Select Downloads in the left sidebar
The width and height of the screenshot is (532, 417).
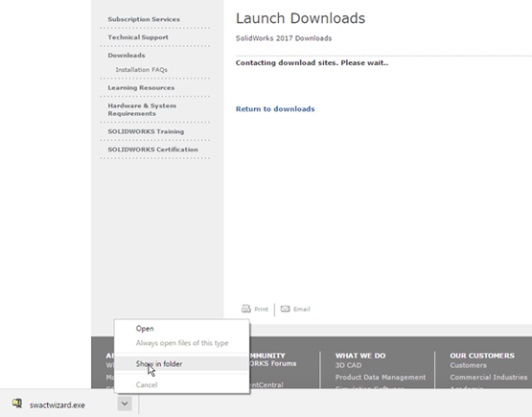(x=127, y=56)
